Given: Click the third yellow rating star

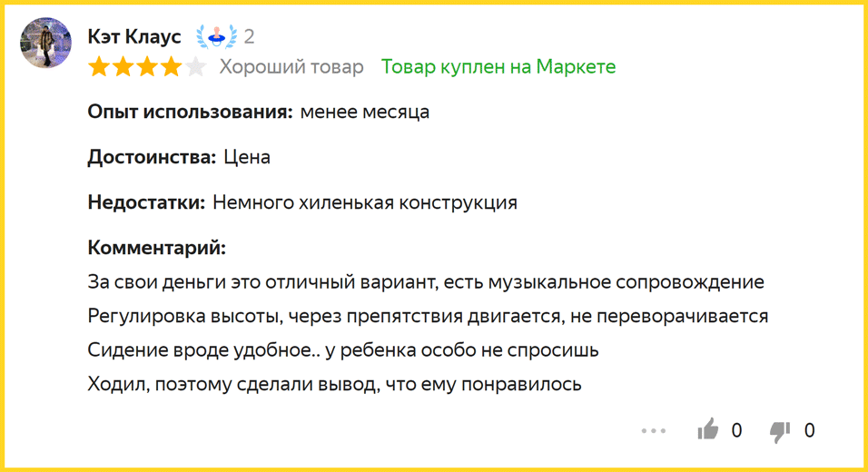Looking at the screenshot, I should click(x=147, y=67).
